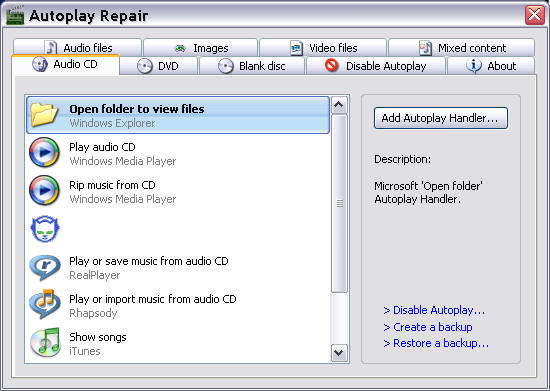Open the Mixed content tab
This screenshot has height=391, width=550.
462,47
